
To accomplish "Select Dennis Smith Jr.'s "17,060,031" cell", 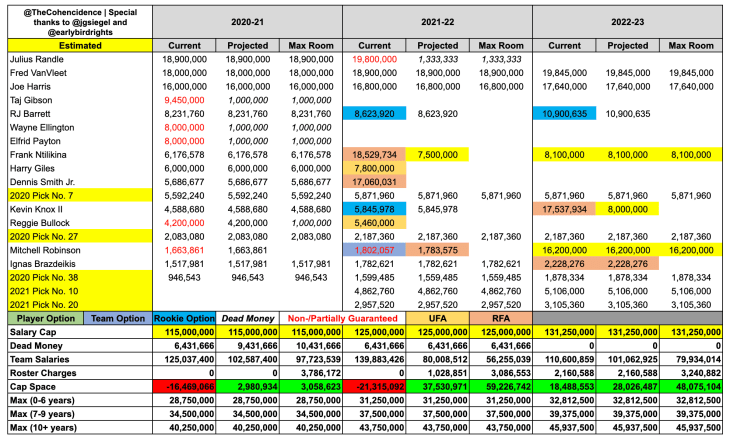I will 374,182.
